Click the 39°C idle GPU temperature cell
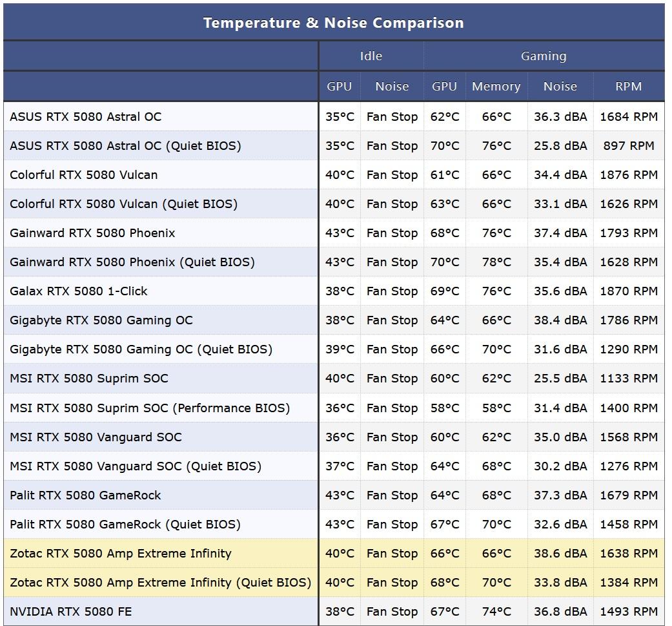The image size is (672, 626). [340, 350]
